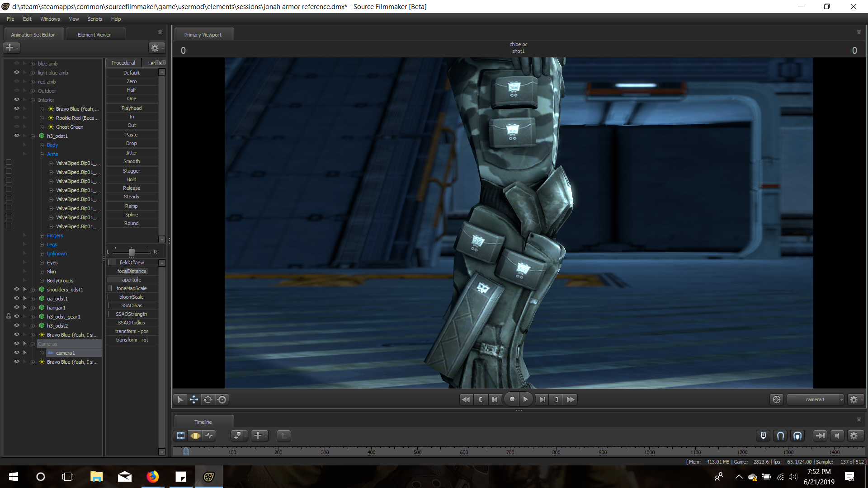The height and width of the screenshot is (488, 868).
Task: Select the rotate manipulator tool
Action: pyautogui.click(x=208, y=399)
